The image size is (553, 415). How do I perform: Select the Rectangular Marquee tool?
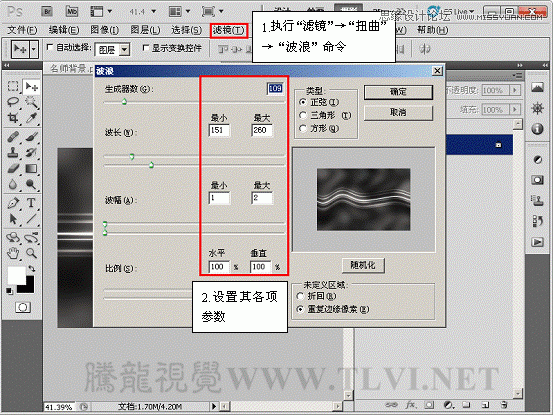click(x=13, y=86)
